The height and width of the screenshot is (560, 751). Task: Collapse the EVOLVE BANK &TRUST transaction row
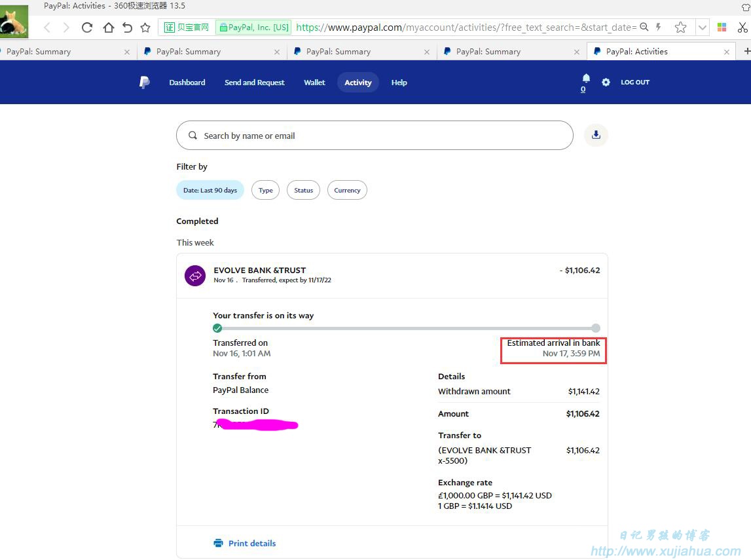392,276
